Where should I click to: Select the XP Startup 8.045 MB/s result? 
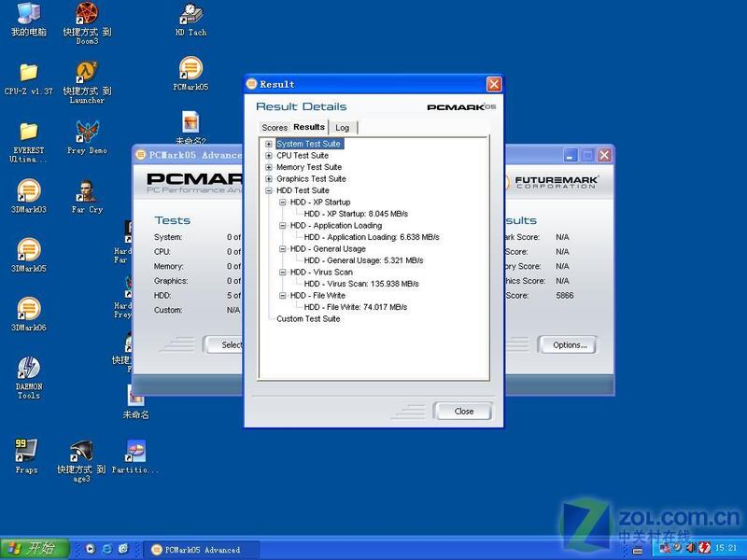(356, 214)
